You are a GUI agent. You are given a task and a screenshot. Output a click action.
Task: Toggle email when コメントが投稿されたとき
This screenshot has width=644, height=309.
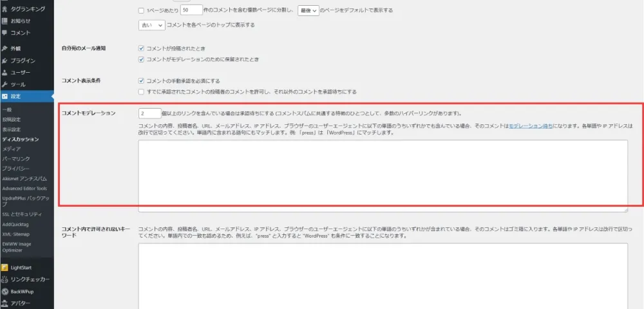[x=141, y=48]
